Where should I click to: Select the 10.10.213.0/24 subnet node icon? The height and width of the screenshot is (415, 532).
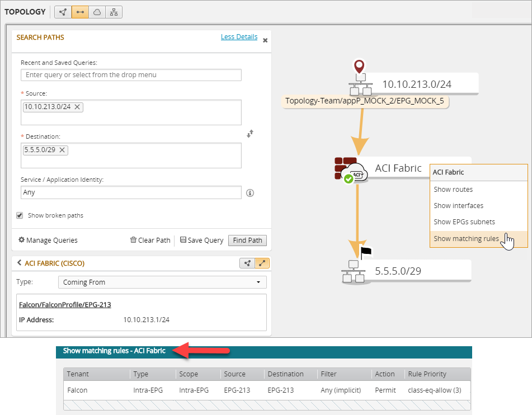(360, 84)
